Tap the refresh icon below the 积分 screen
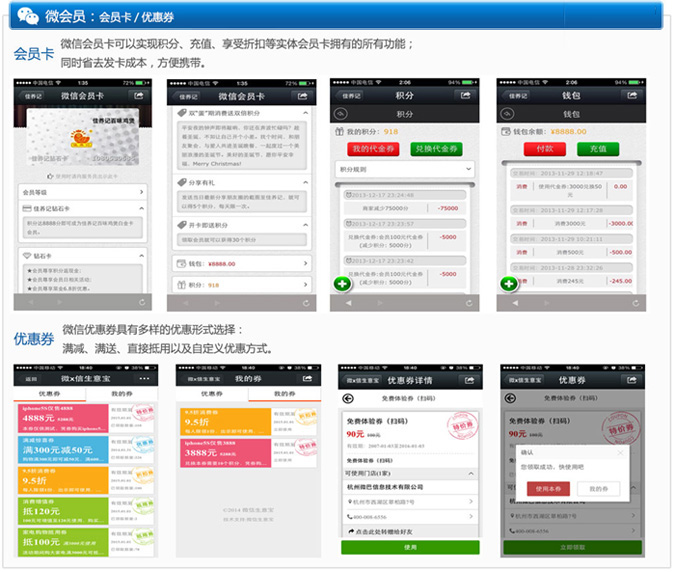The image size is (675, 572). (469, 303)
